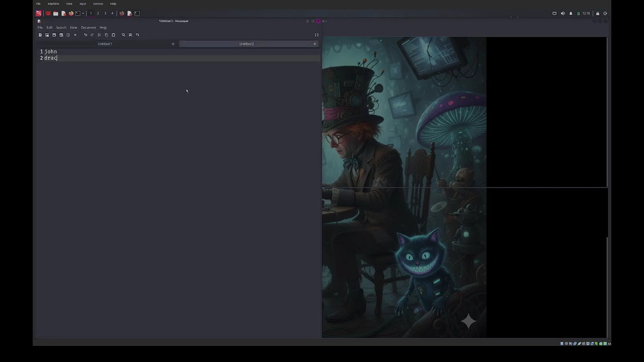Open Mousepad's File menu
The width and height of the screenshot is (644, 362).
40,28
